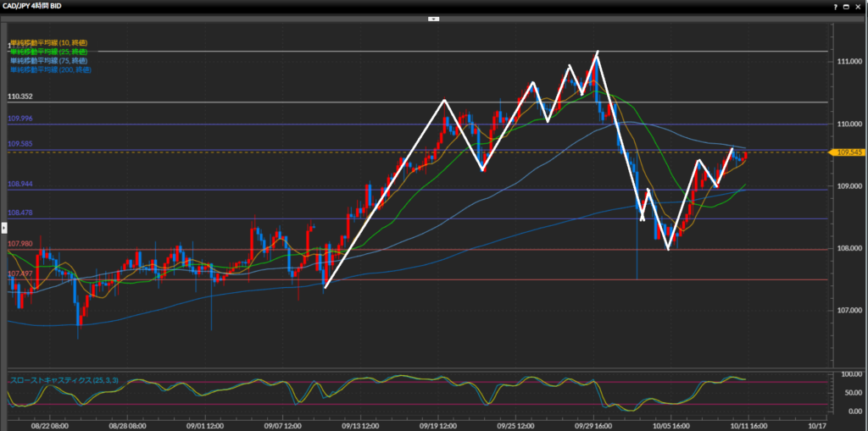Select the 75-period moving average label
Image resolution: width=868 pixels, height=431 pixels.
point(48,61)
